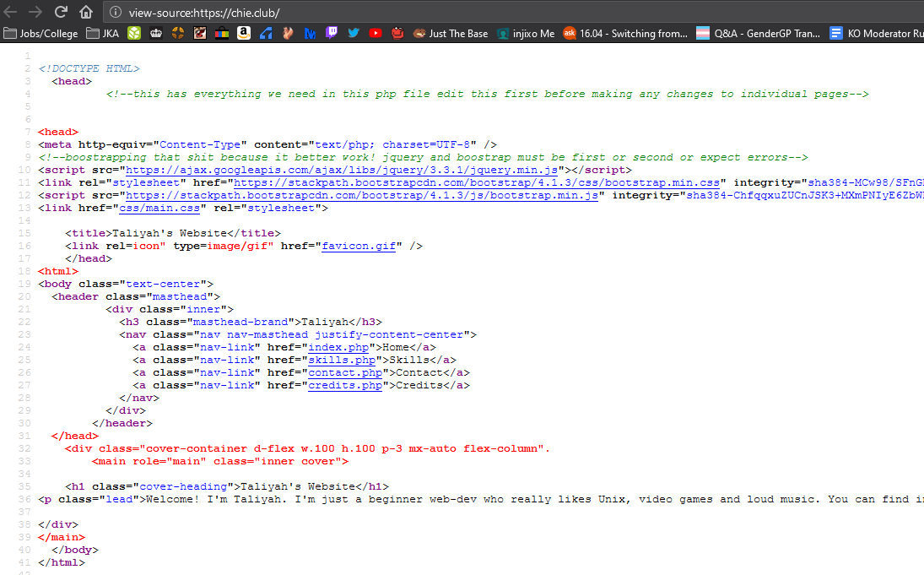Image resolution: width=924 pixels, height=575 pixels.
Task: Expand the JKA bookmark folder
Action: click(103, 34)
